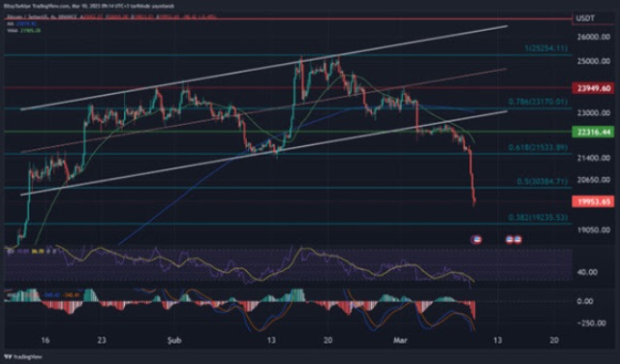Click the current price label 19953.65
The image size is (620, 364).
click(593, 202)
